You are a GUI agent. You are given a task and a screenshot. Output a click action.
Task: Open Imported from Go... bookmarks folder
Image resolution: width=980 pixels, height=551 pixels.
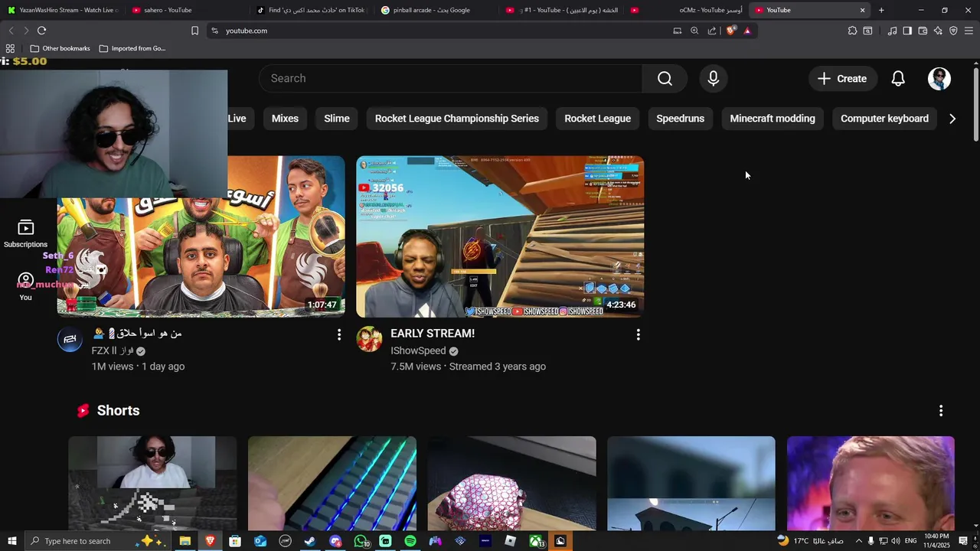tap(132, 48)
